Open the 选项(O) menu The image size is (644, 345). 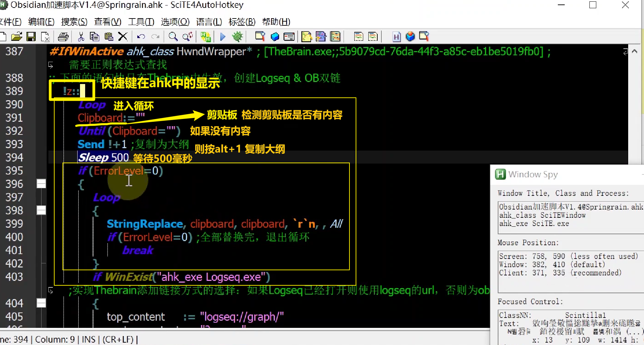175,22
